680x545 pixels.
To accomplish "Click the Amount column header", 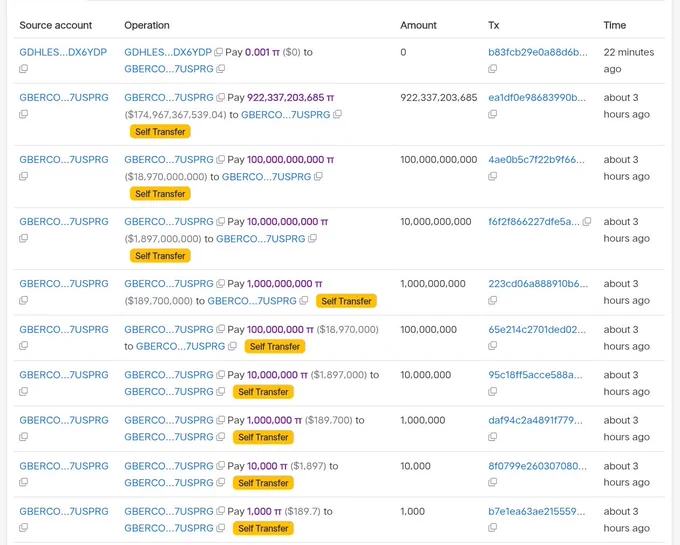I will (x=418, y=25).
